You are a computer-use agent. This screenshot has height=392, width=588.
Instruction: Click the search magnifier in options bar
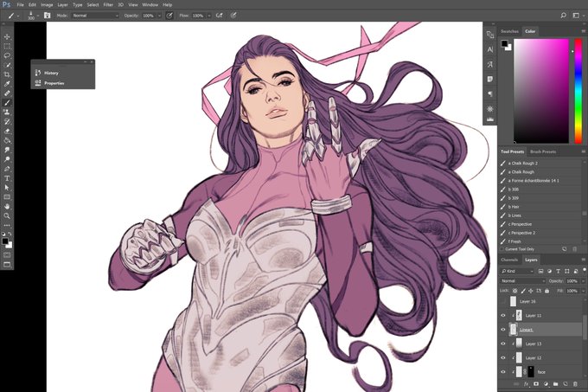563,16
